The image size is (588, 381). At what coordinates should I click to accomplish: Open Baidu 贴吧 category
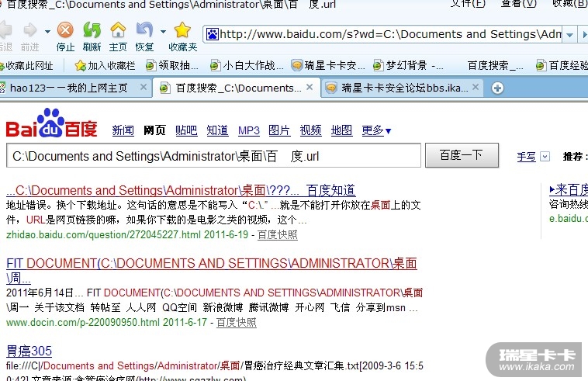(x=186, y=130)
